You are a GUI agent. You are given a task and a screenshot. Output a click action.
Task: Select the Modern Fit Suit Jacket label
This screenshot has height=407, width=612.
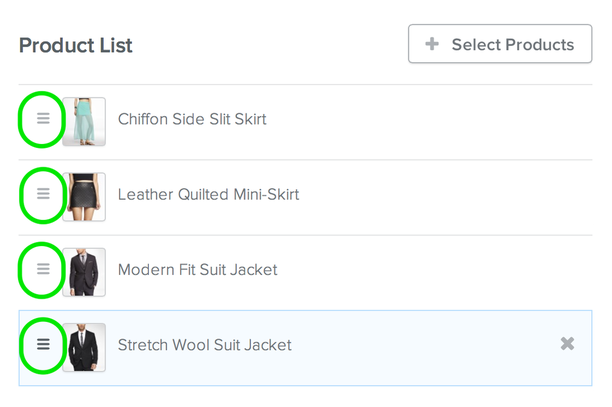coord(197,270)
